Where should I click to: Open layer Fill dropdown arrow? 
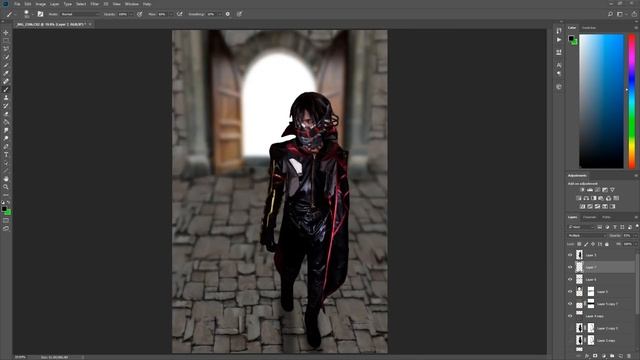(x=636, y=244)
